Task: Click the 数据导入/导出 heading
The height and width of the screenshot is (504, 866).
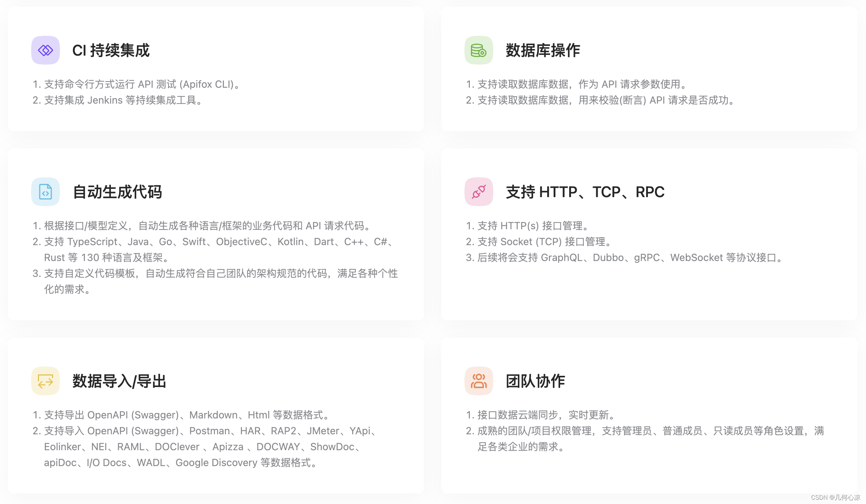Action: tap(119, 381)
